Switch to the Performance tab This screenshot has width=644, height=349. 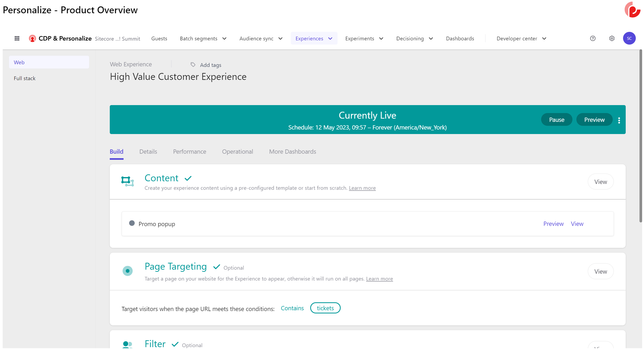tap(189, 152)
